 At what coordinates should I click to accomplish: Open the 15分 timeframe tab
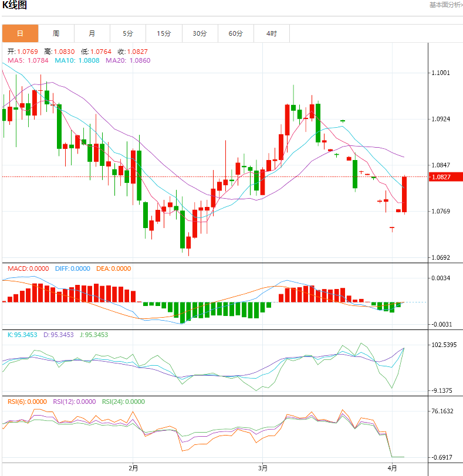pos(164,33)
